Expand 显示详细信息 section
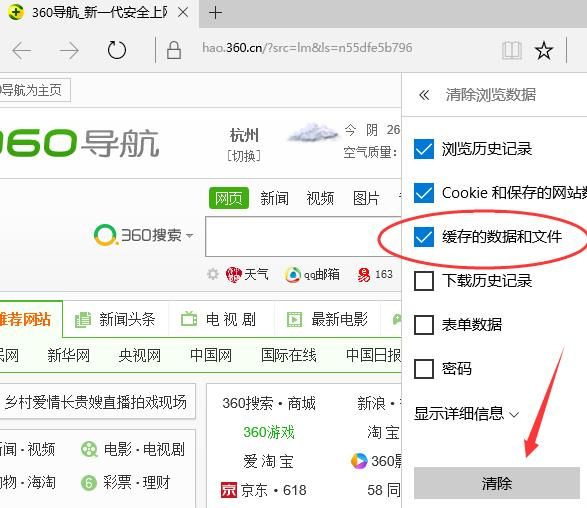Viewport: 587px width, 508px height. coord(466,414)
